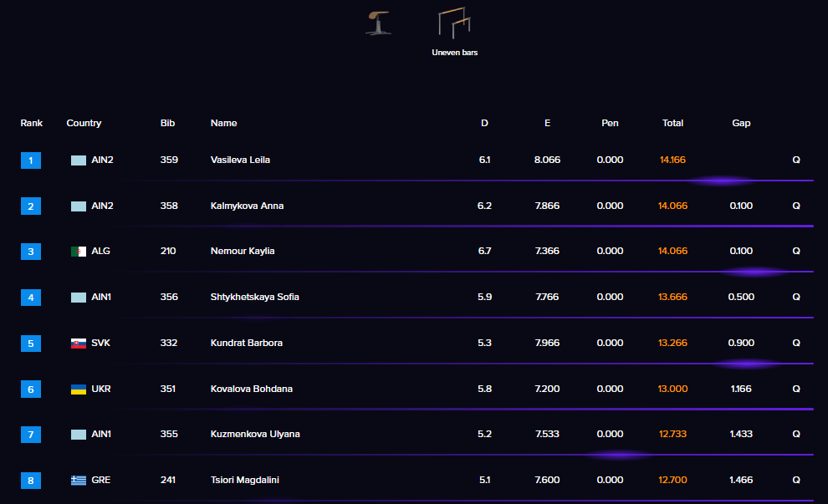Click the AIN1 flag beside Shtykhetskaya Sofia
Image resolution: width=828 pixels, height=504 pixels.
[79, 298]
